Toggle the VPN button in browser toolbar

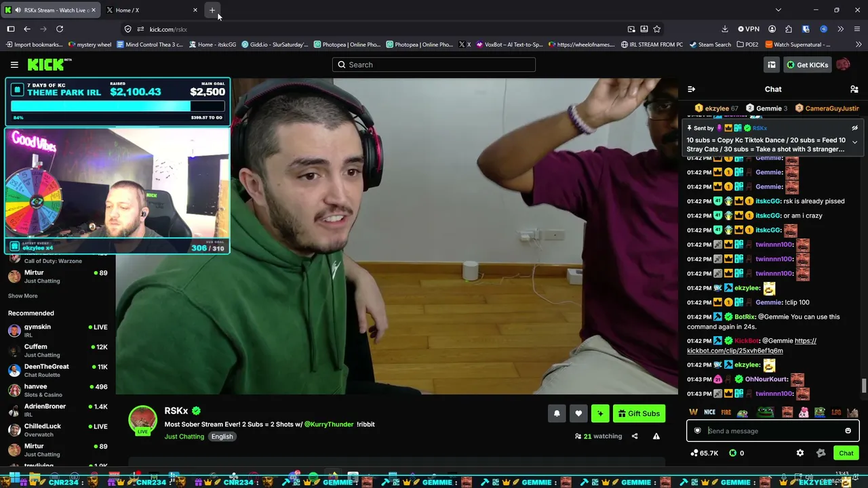click(x=749, y=29)
